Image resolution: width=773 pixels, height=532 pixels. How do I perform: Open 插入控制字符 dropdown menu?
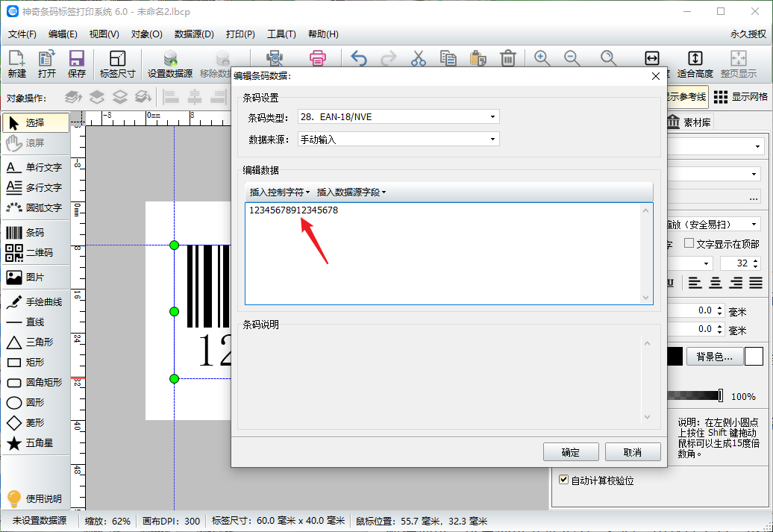[x=279, y=192]
